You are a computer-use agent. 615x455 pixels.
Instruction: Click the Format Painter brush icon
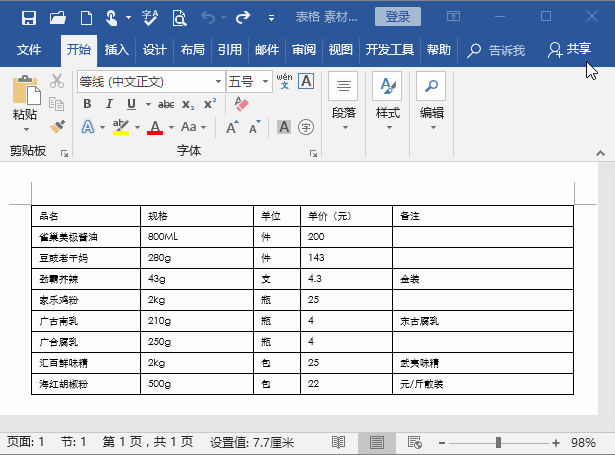pyautogui.click(x=57, y=127)
